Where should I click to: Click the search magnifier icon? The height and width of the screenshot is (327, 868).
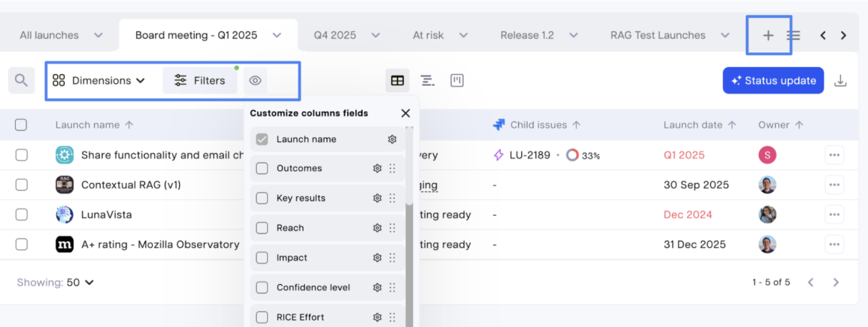click(x=21, y=81)
